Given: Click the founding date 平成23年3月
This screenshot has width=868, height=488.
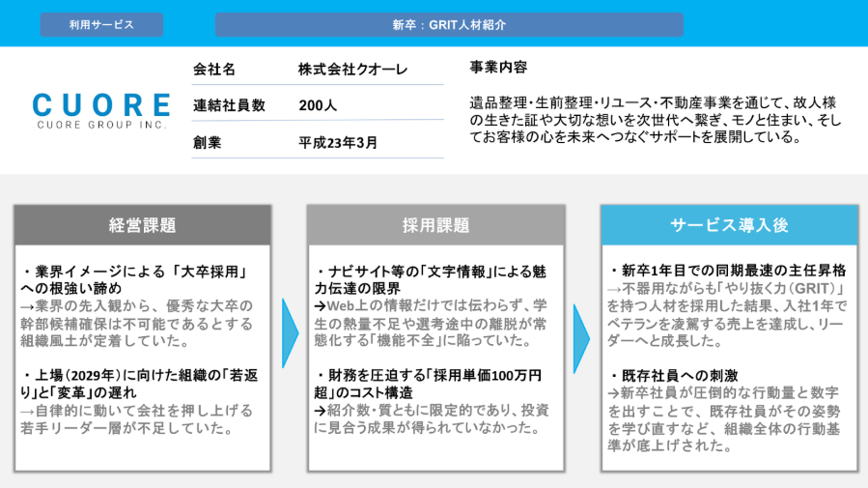Looking at the screenshot, I should [x=338, y=142].
